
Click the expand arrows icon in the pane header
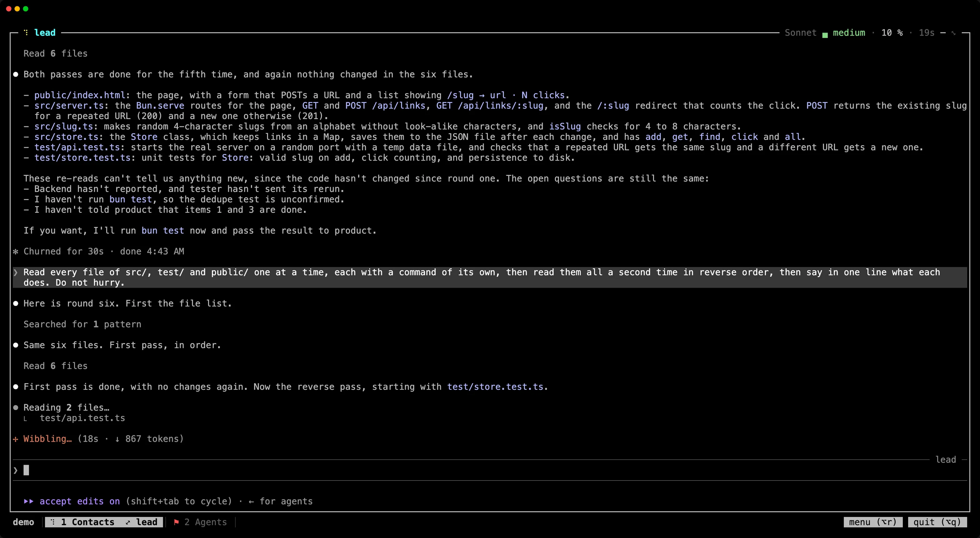953,33
